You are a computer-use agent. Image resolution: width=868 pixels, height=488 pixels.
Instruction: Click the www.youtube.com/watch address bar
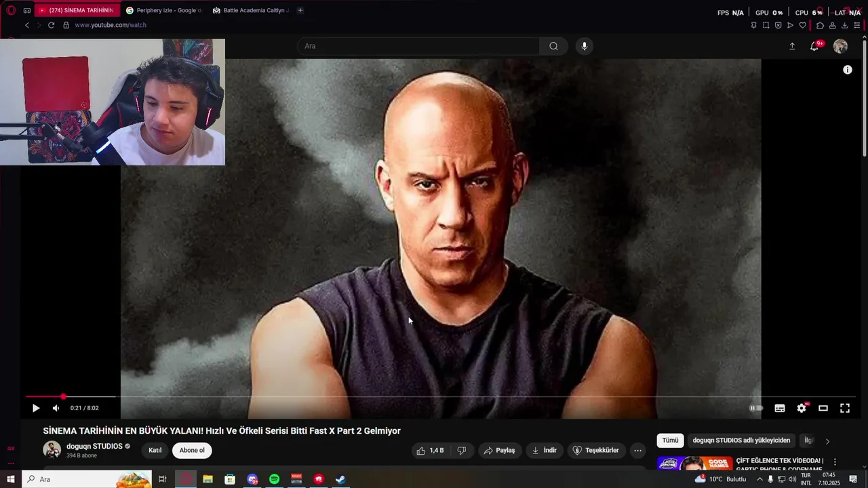[x=111, y=25]
